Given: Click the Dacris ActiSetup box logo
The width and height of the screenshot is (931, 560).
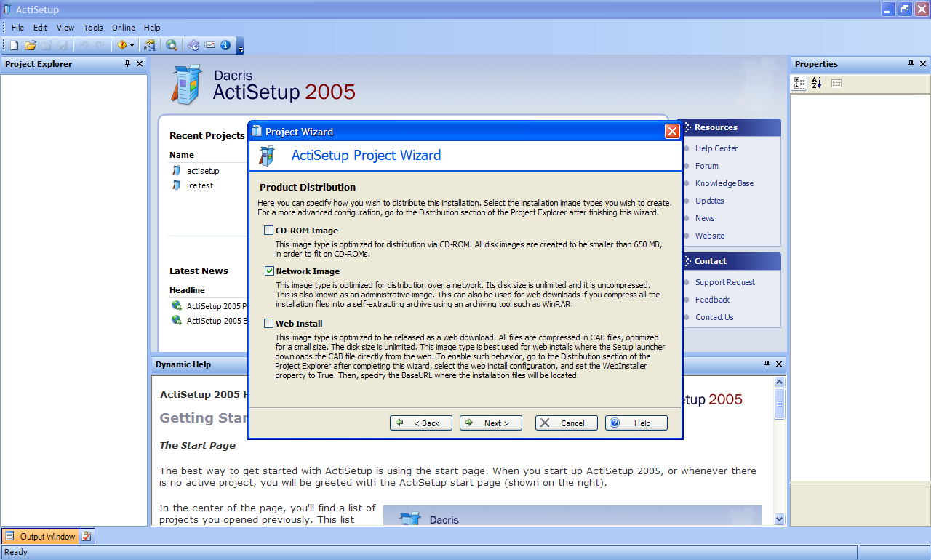Looking at the screenshot, I should click(x=186, y=84).
